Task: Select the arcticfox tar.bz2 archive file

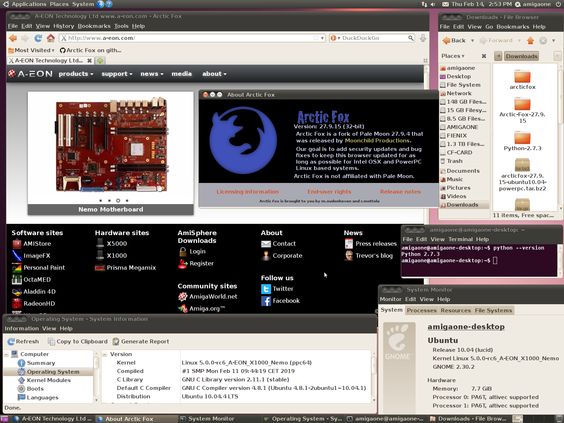Action: (522, 165)
